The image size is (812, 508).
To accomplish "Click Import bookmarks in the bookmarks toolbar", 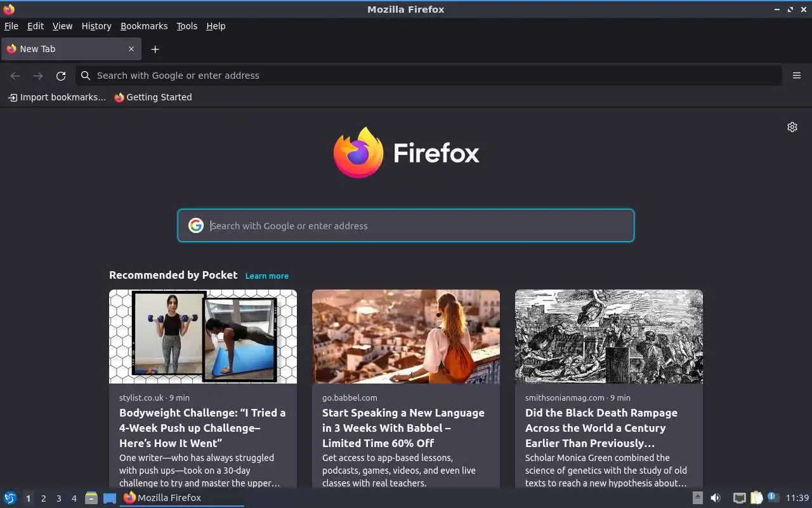I will (57, 97).
